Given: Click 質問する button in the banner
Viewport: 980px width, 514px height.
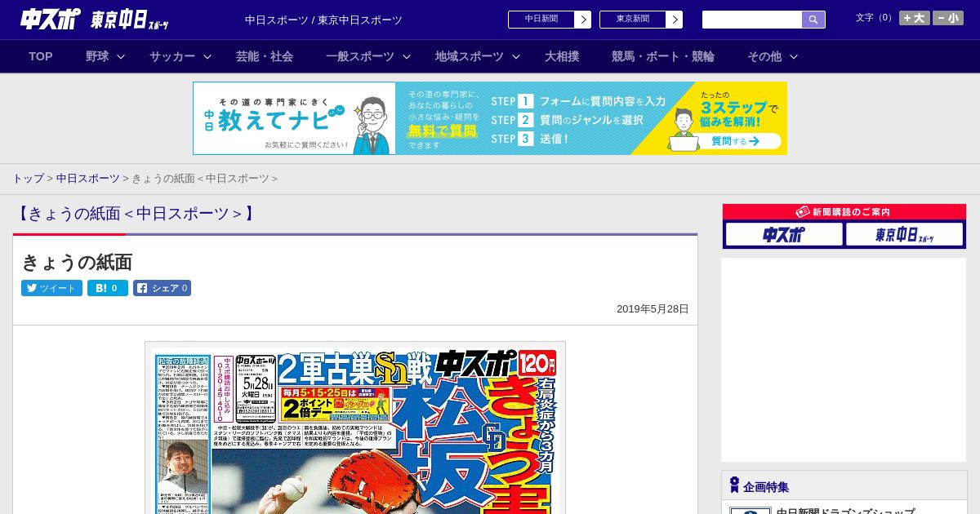Looking at the screenshot, I should (734, 141).
